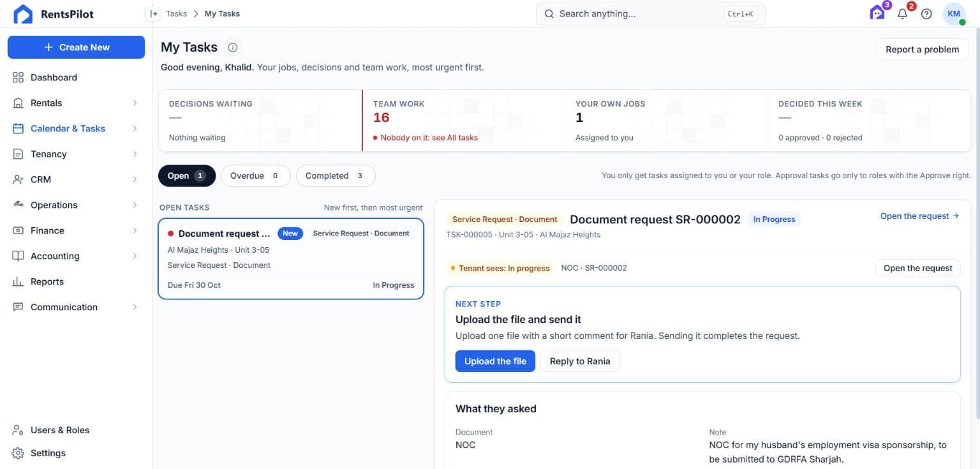The width and height of the screenshot is (980, 469).
Task: Click the Accounting book icon
Action: tap(18, 256)
